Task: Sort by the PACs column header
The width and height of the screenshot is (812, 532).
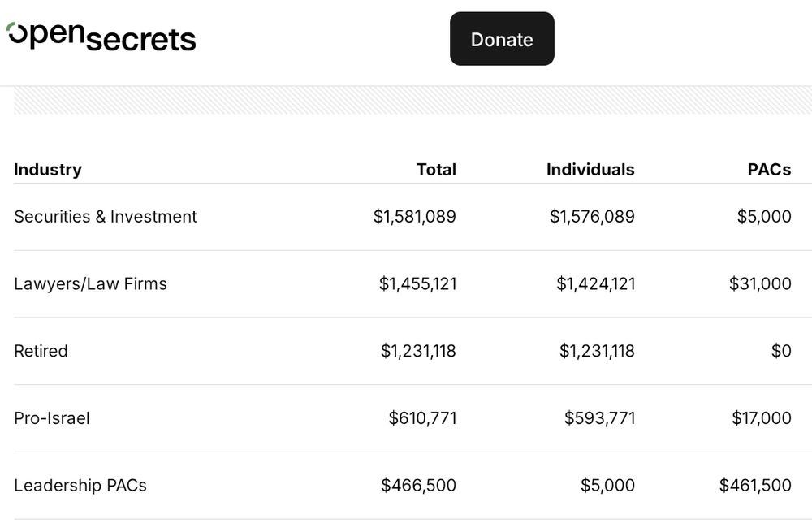Action: click(769, 170)
